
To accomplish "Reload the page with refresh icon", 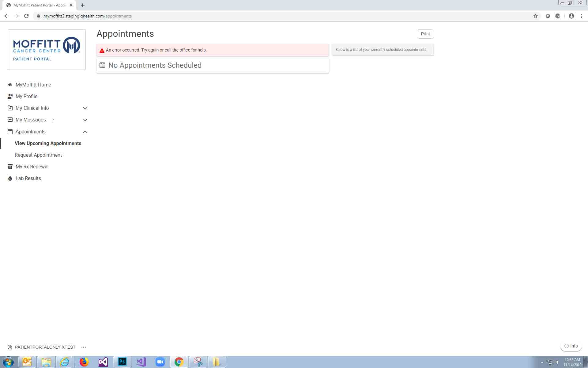I will 26,16.
